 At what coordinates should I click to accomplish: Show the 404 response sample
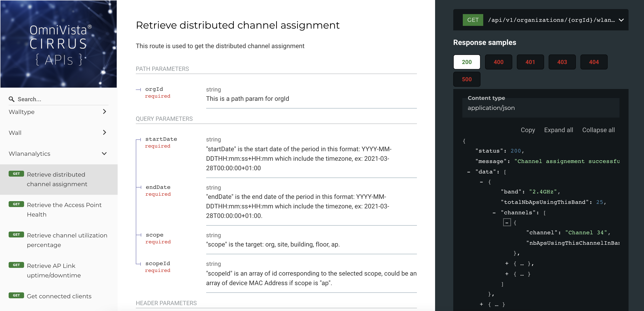pyautogui.click(x=594, y=62)
